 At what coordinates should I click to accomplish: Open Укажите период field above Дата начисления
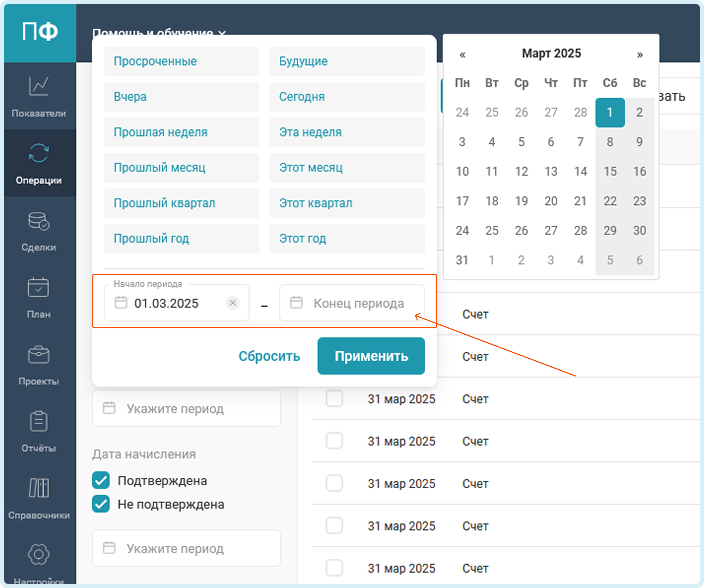pos(186,408)
